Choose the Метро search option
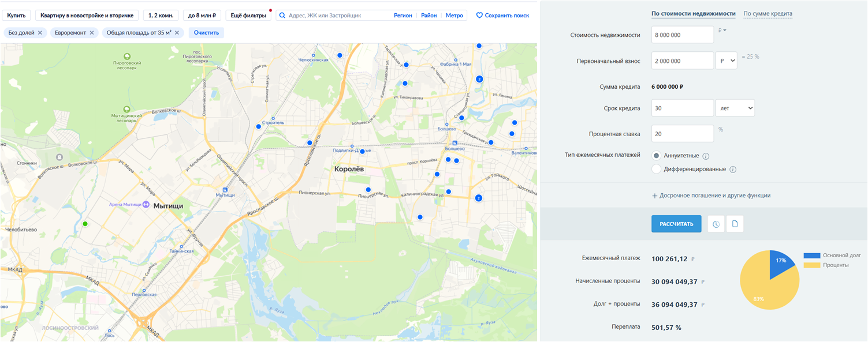Screen dimensions: 868x342 [455, 16]
